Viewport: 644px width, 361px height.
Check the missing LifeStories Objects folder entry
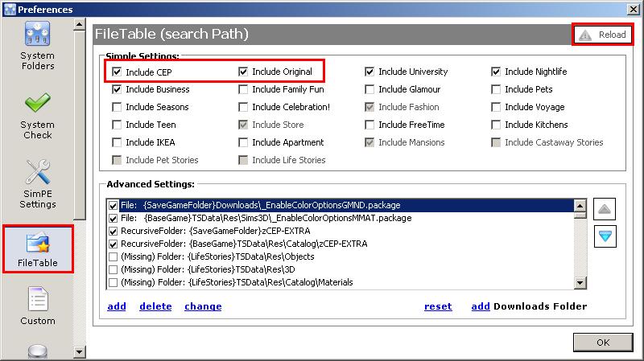coord(114,256)
